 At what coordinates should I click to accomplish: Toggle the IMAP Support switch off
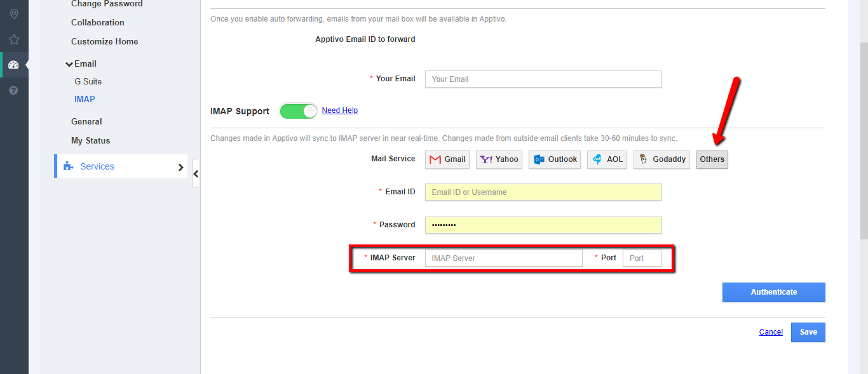click(299, 111)
